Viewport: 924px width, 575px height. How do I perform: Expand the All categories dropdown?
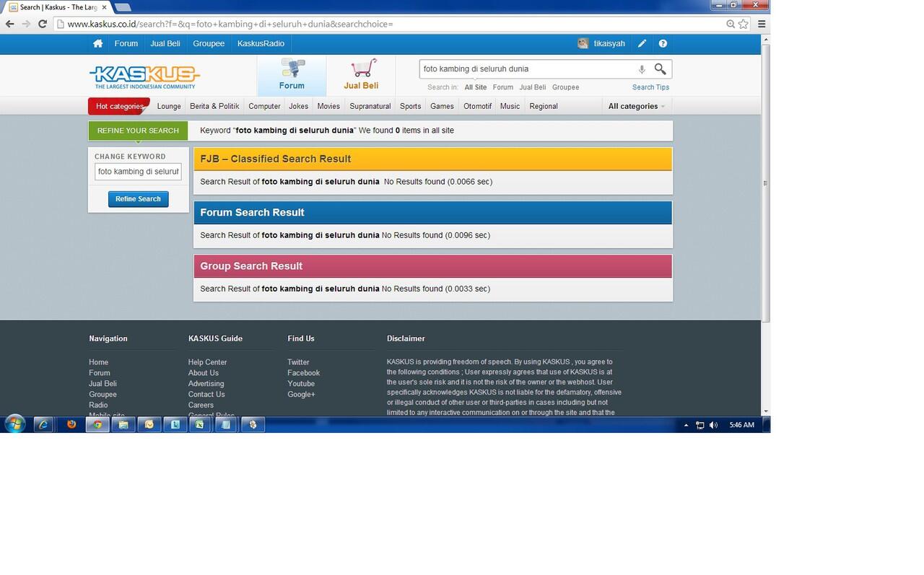point(636,106)
